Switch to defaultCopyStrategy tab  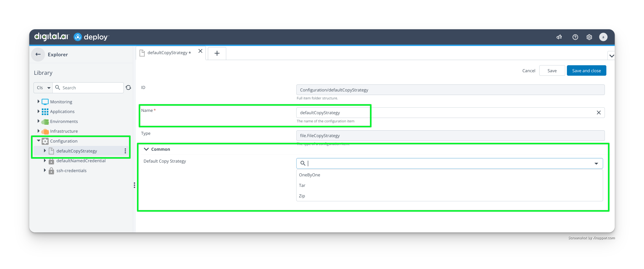167,53
